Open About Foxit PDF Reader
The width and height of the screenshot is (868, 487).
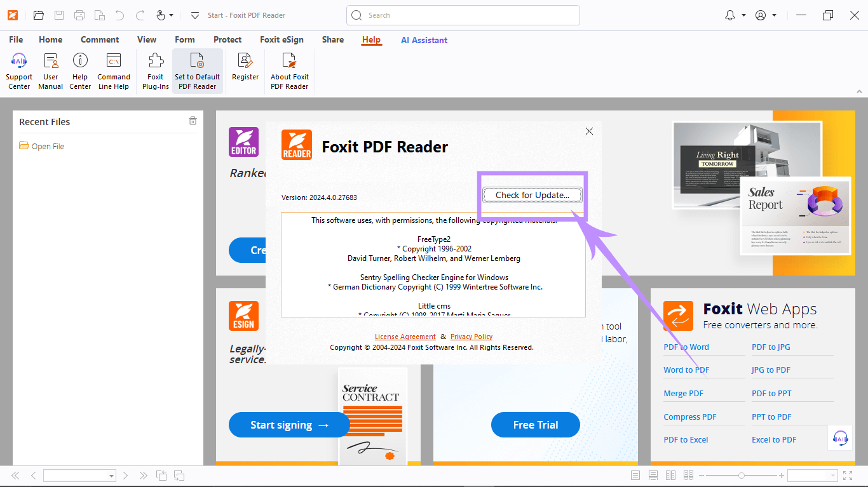[290, 71]
